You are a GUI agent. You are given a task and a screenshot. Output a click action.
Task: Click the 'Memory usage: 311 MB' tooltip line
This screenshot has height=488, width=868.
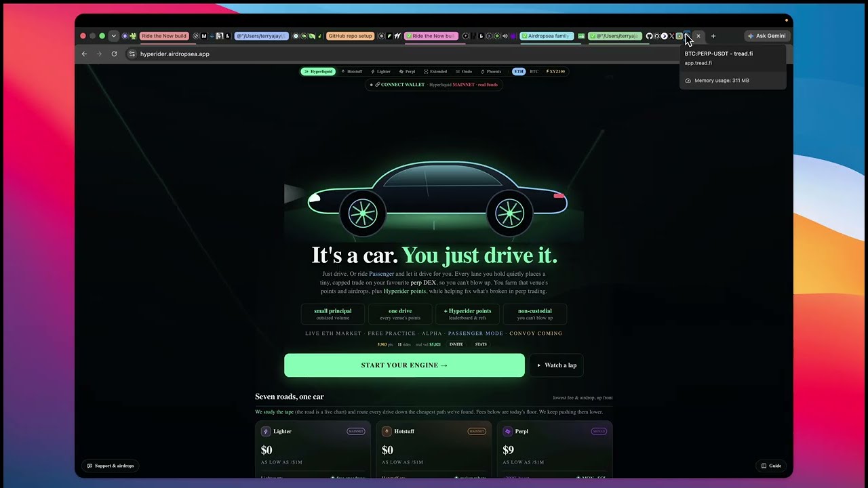point(722,81)
